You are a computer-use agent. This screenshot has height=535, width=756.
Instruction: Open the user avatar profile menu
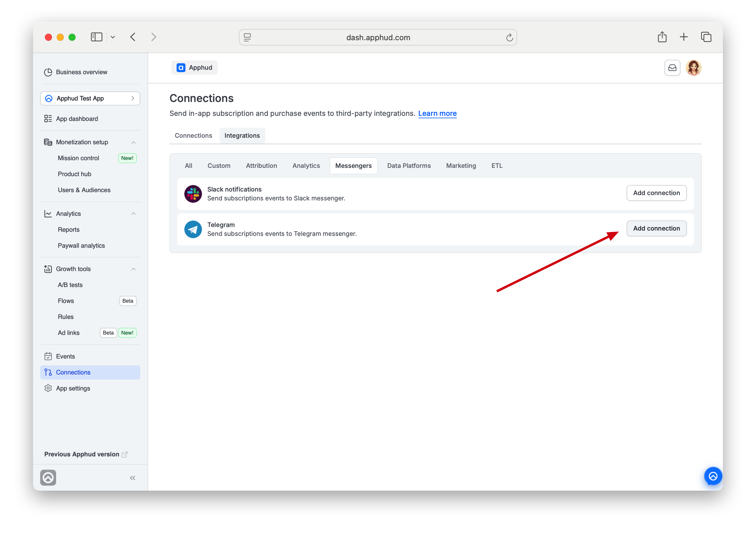tap(693, 68)
